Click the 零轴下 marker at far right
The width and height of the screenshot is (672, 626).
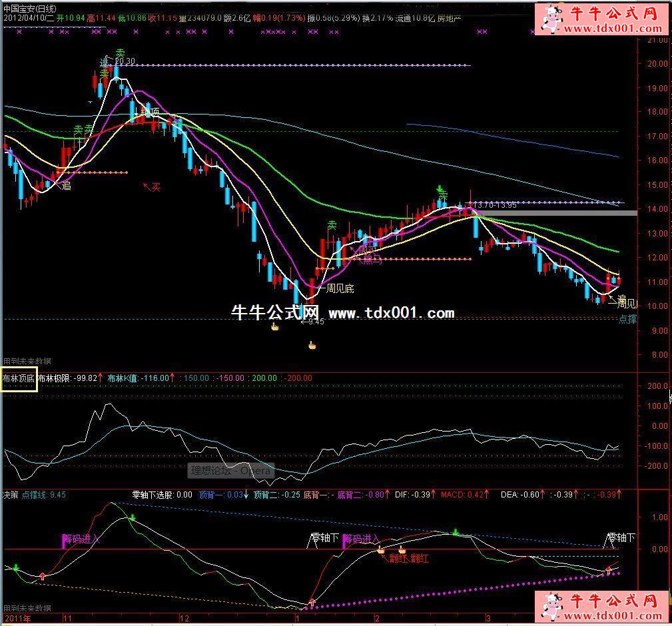(621, 537)
